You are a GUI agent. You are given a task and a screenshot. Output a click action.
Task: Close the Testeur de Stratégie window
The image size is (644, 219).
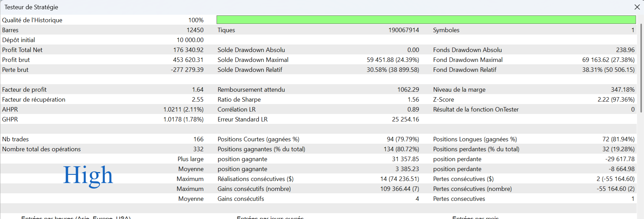637,7
